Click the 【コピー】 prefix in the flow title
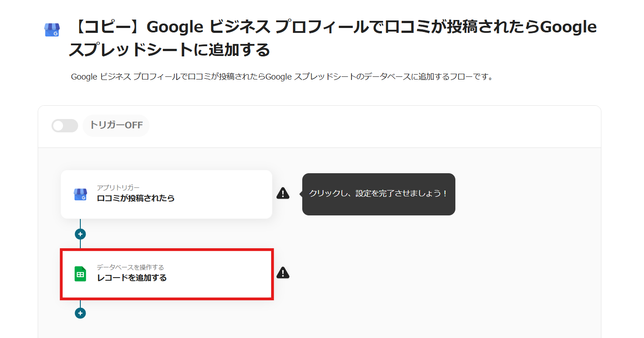Viewport: 644px width, 338px height. tap(107, 28)
